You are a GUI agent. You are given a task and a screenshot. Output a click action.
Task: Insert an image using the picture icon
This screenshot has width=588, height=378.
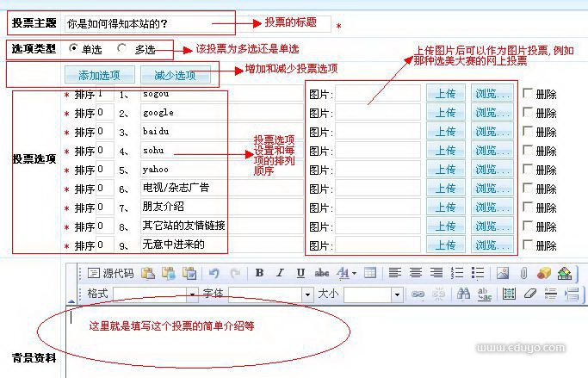coord(502,273)
